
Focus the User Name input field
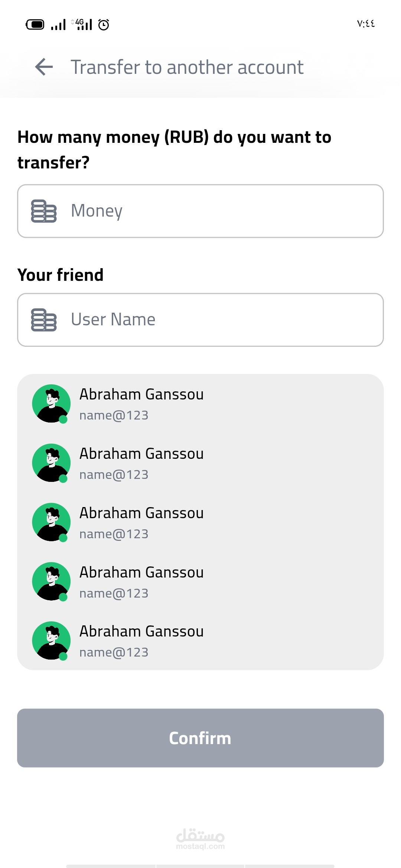pos(223,320)
